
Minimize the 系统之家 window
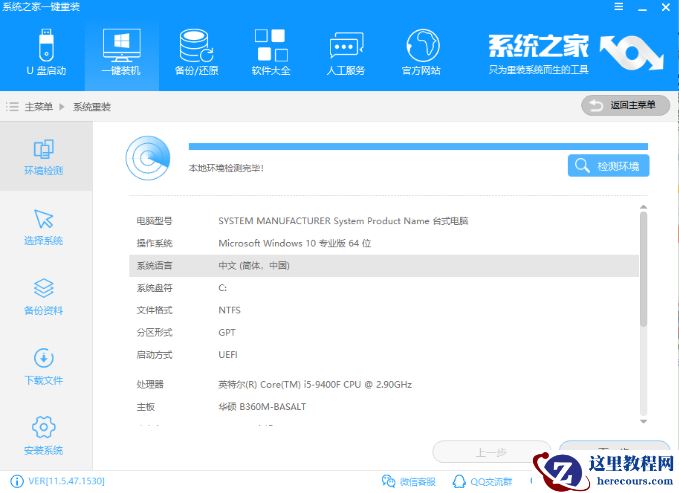point(642,8)
